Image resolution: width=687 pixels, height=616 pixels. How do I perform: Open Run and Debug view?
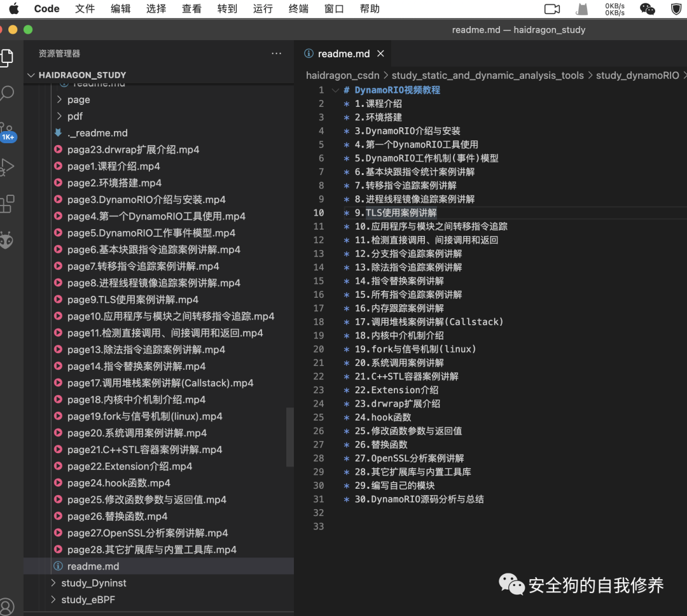(x=6, y=167)
